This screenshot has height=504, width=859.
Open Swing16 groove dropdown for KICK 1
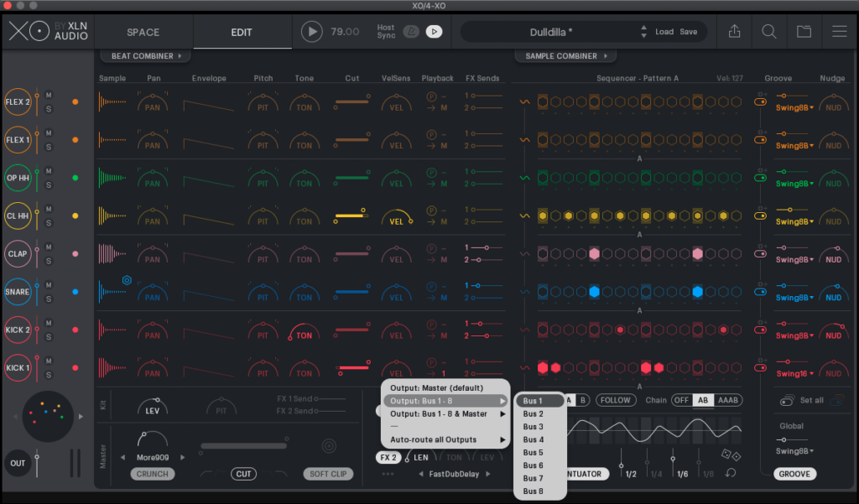tap(794, 374)
